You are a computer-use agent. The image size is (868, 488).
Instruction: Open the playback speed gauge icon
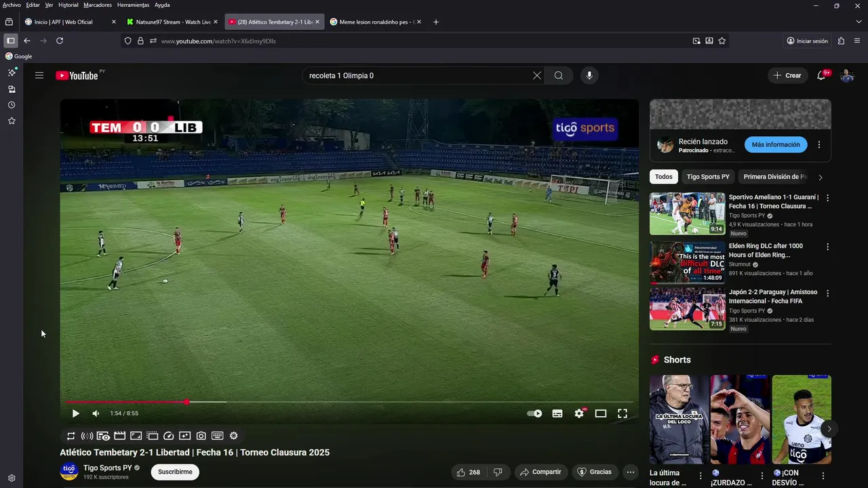coord(169,436)
